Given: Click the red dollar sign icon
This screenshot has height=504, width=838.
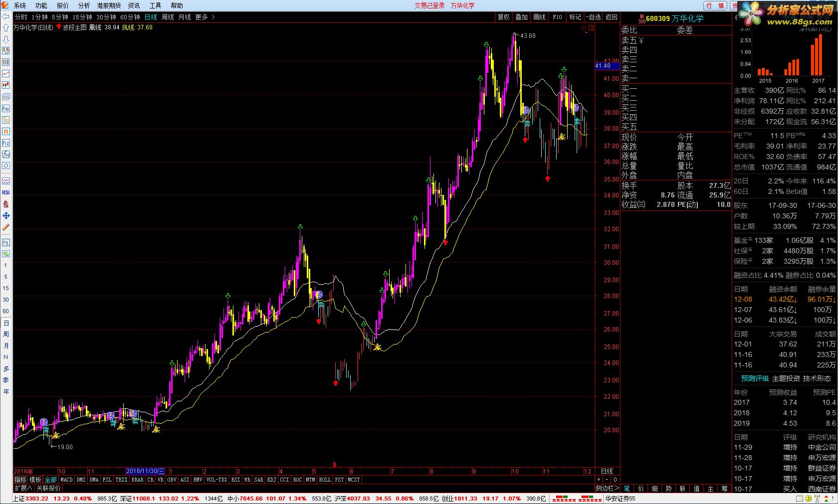Looking at the screenshot, I should [6, 204].
